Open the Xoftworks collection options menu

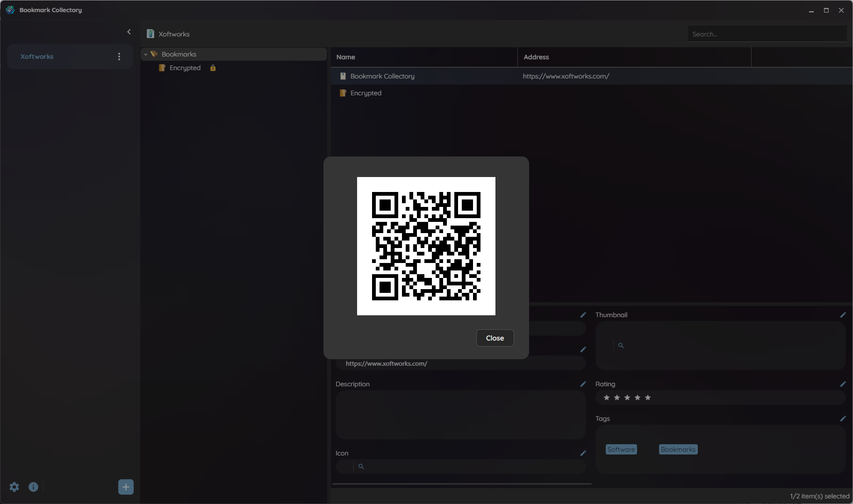tap(119, 57)
